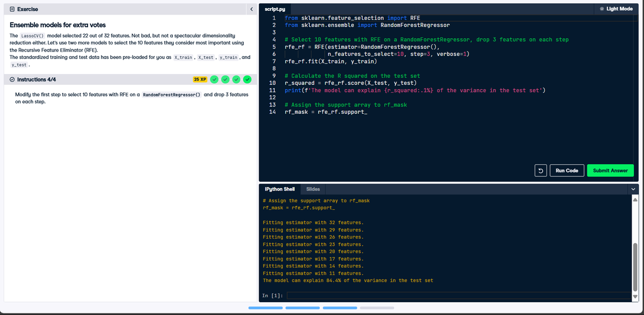
Task: Switch to the Slides tab
Action: point(313,189)
